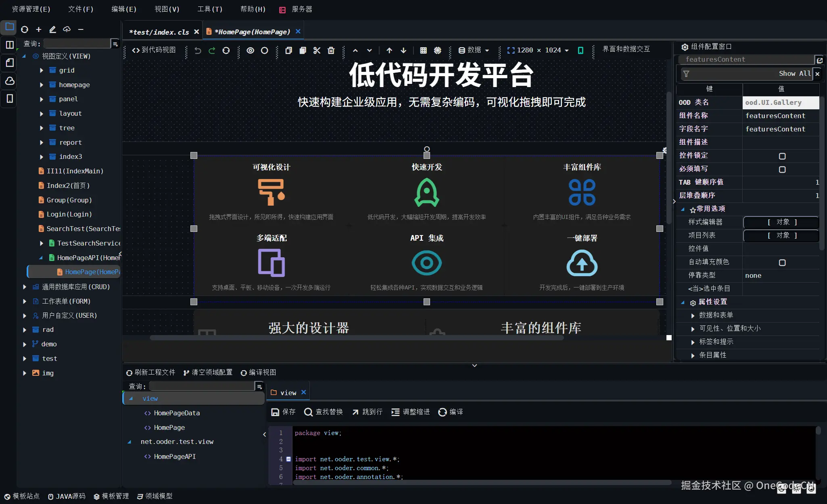
Task: Click the eye preview icon in toolbar
Action: (x=251, y=50)
